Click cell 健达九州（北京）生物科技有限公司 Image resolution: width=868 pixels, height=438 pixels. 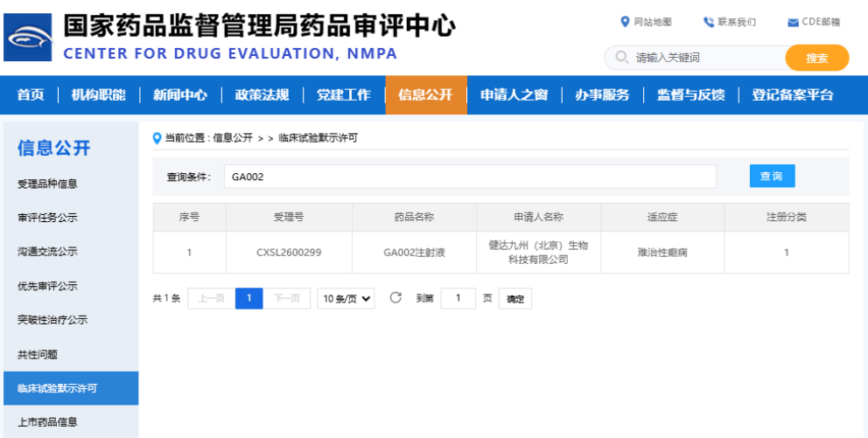click(539, 252)
